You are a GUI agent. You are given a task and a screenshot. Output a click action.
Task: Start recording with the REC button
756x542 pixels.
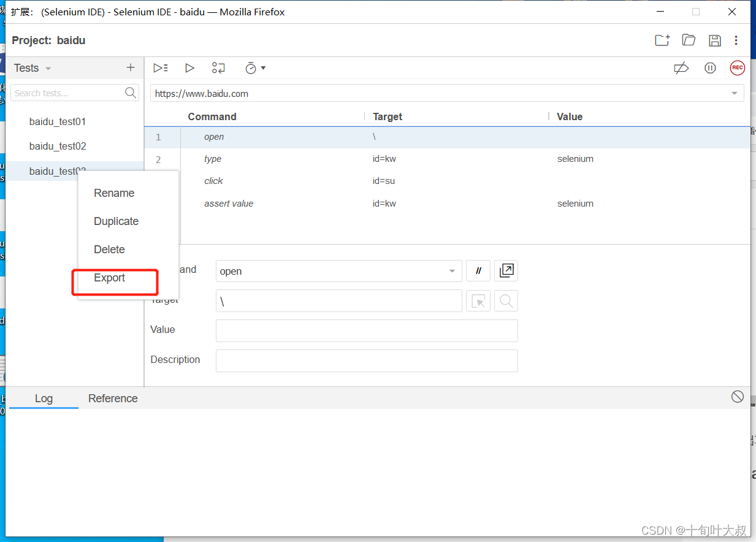pos(737,68)
